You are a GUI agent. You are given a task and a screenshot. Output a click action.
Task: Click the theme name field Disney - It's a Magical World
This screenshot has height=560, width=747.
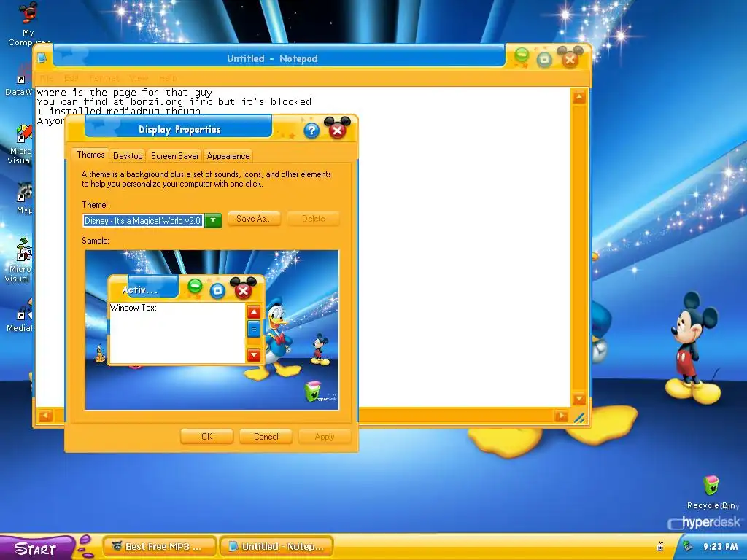(x=143, y=220)
